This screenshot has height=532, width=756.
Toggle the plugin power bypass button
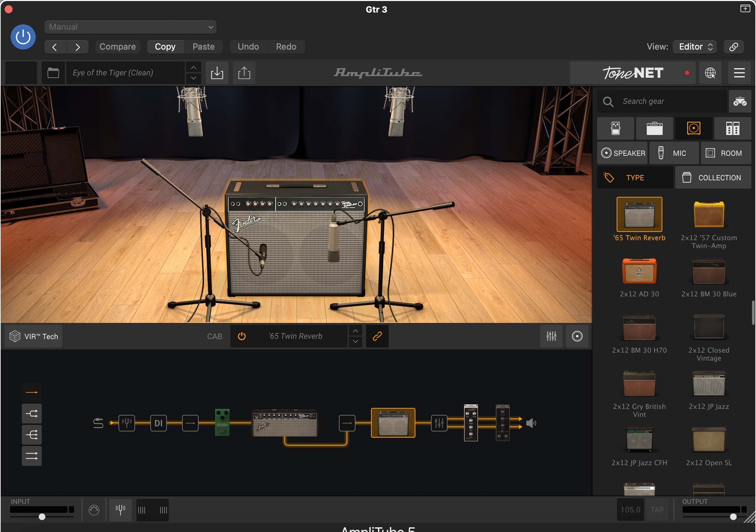point(23,37)
